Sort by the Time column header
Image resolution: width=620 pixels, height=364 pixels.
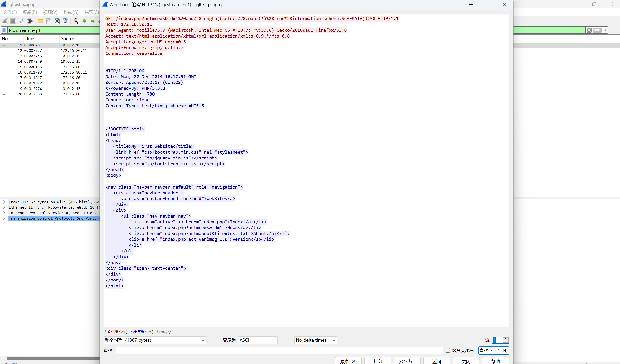tap(41, 38)
